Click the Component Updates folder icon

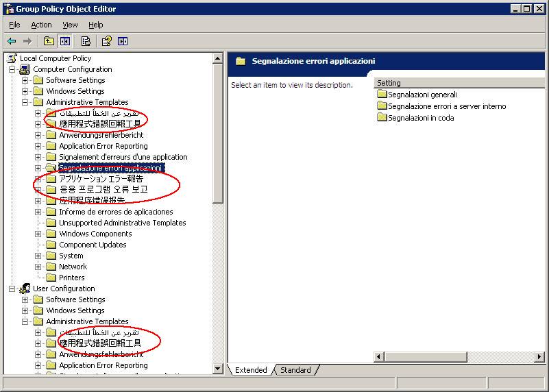tap(51, 245)
